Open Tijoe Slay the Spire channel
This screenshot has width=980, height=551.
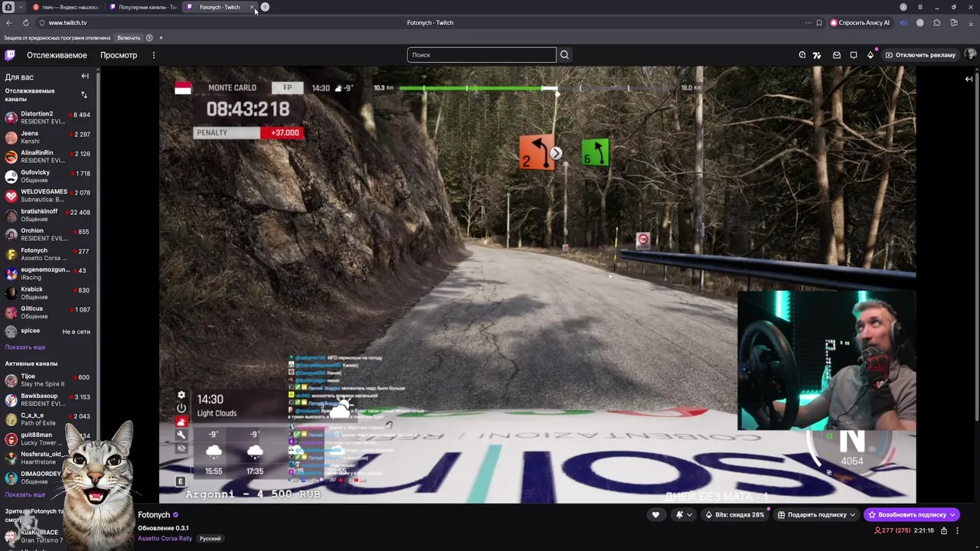(x=47, y=380)
